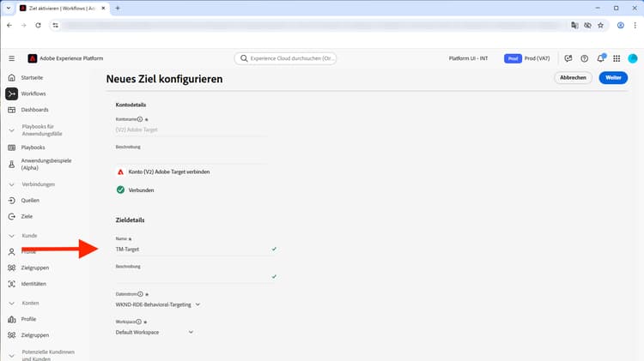Click Konto (V2) Adobe Target verbinden
The image size is (644, 361).
169,171
